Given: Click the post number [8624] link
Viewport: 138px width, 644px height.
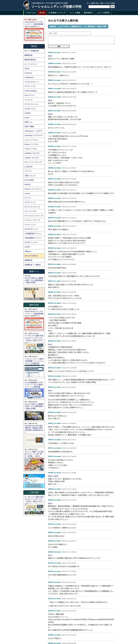Looking at the screenshot, I should (51, 314).
